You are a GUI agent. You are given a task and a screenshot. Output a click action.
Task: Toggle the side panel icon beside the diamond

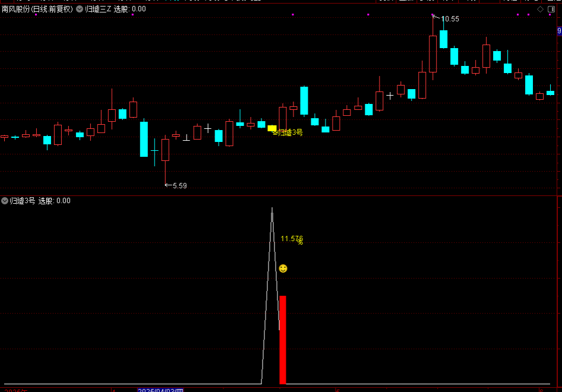551,10
